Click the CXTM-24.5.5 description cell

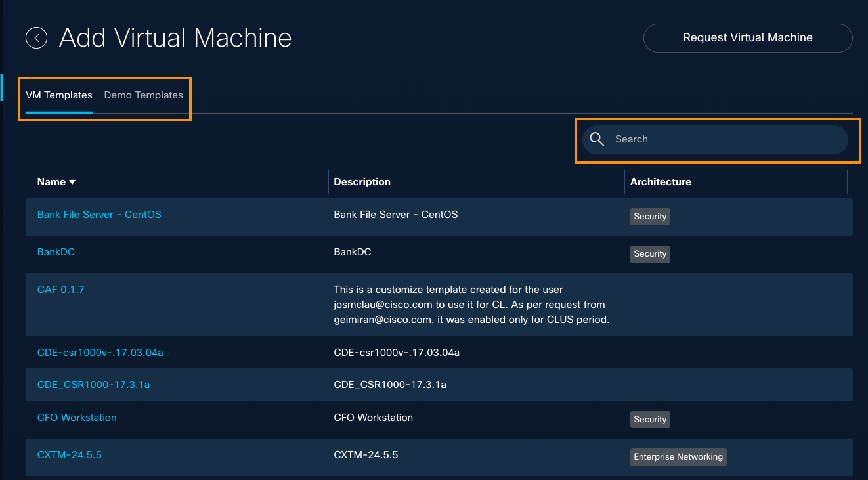366,455
